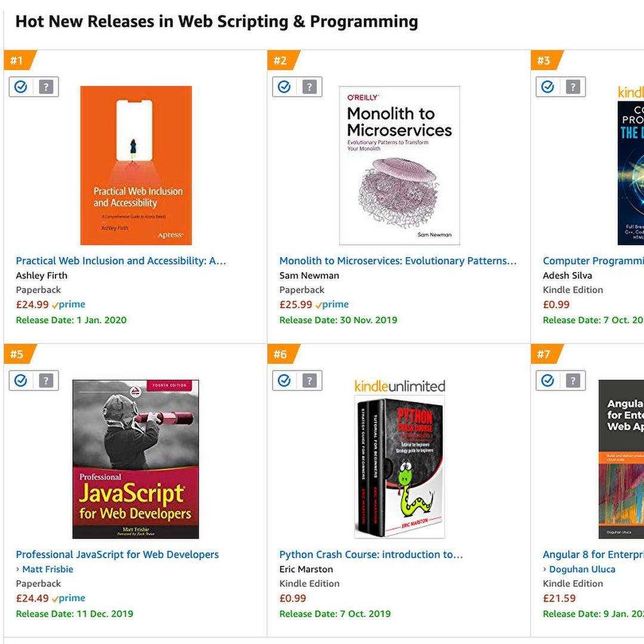The height and width of the screenshot is (644, 644).
Task: Click the blue checkmark icon on book #1
Action: 21,86
